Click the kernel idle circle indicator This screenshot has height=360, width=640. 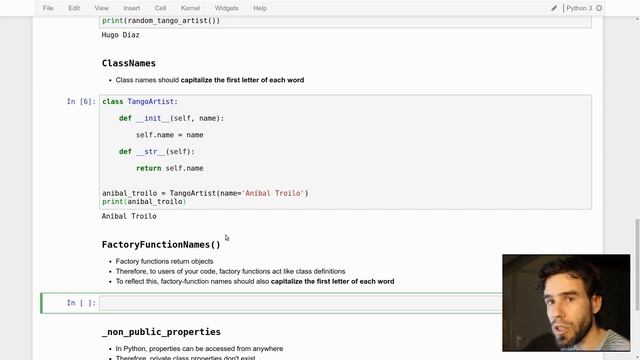click(x=599, y=8)
